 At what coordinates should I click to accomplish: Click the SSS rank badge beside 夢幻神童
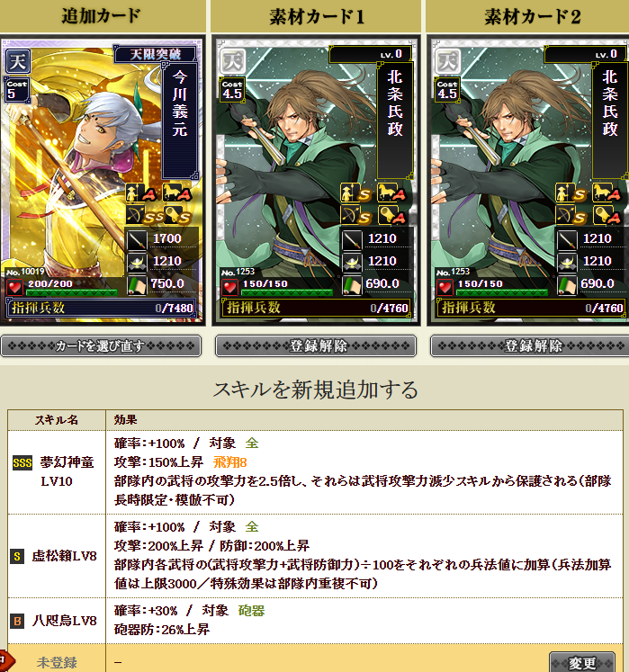(22, 463)
